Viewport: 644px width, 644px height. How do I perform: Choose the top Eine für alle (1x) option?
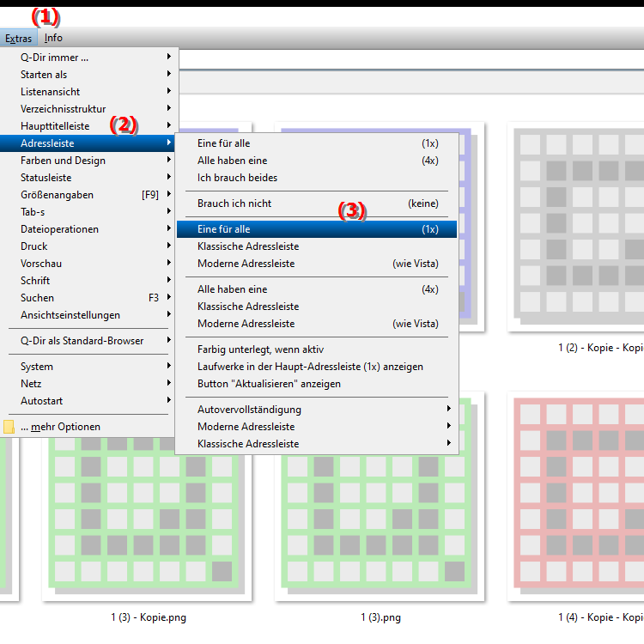317,143
